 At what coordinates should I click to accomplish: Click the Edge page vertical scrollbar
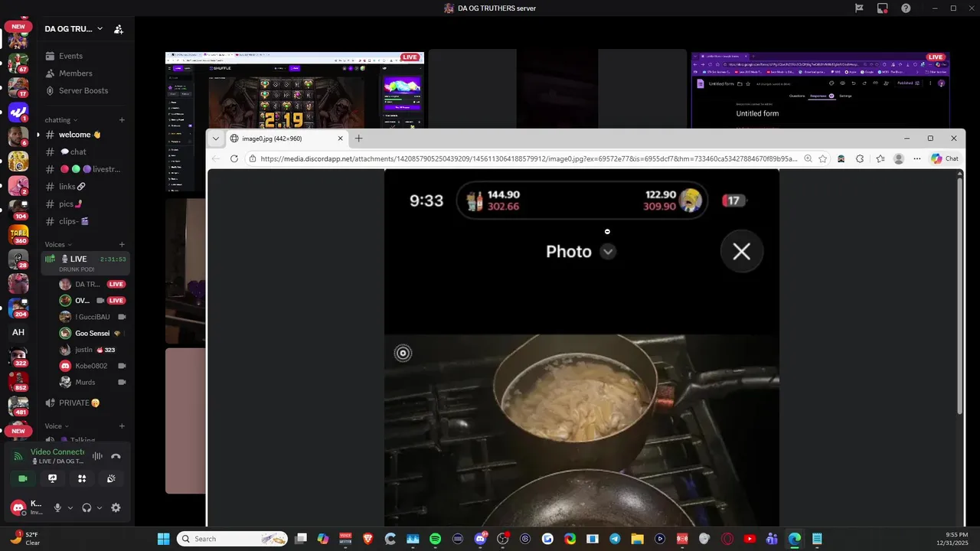(x=959, y=295)
